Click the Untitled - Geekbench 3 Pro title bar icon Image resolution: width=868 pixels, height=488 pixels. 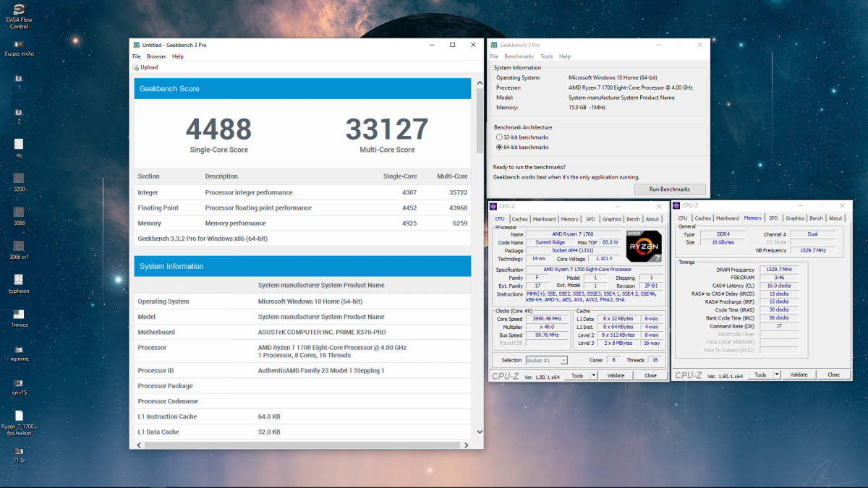[135, 45]
